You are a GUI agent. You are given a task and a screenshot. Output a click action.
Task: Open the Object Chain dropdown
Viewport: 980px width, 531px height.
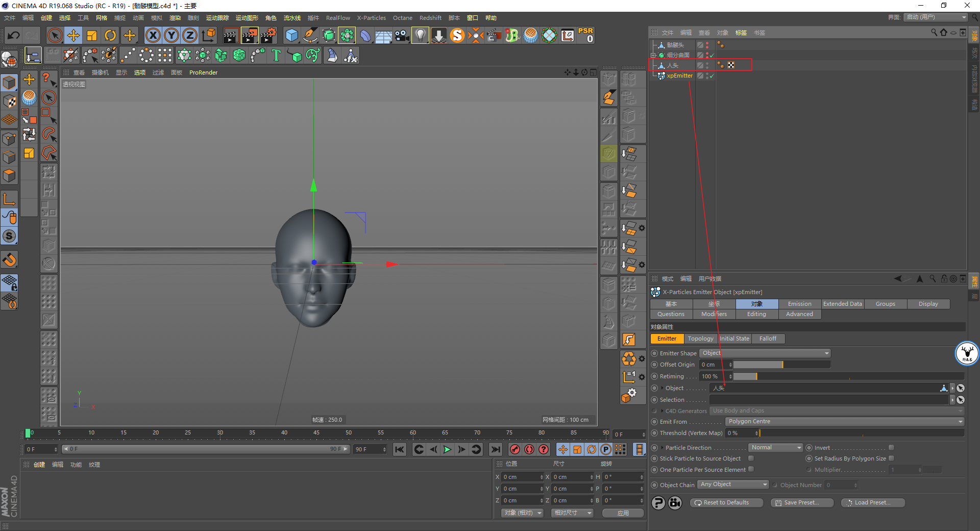coord(733,485)
